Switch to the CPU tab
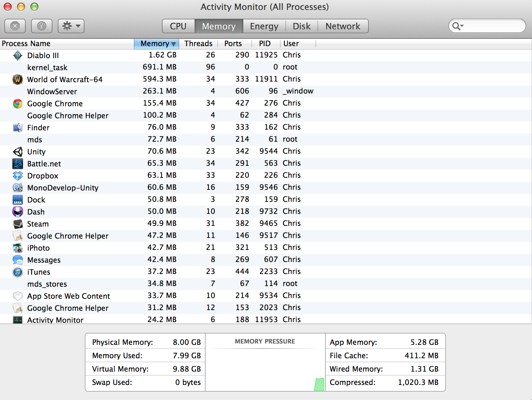This screenshot has height=400, width=532. [x=178, y=26]
